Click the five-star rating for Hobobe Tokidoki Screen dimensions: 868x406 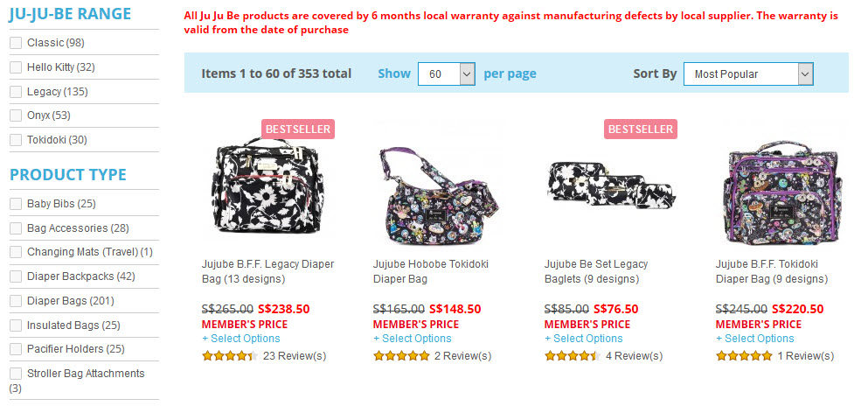401,356
